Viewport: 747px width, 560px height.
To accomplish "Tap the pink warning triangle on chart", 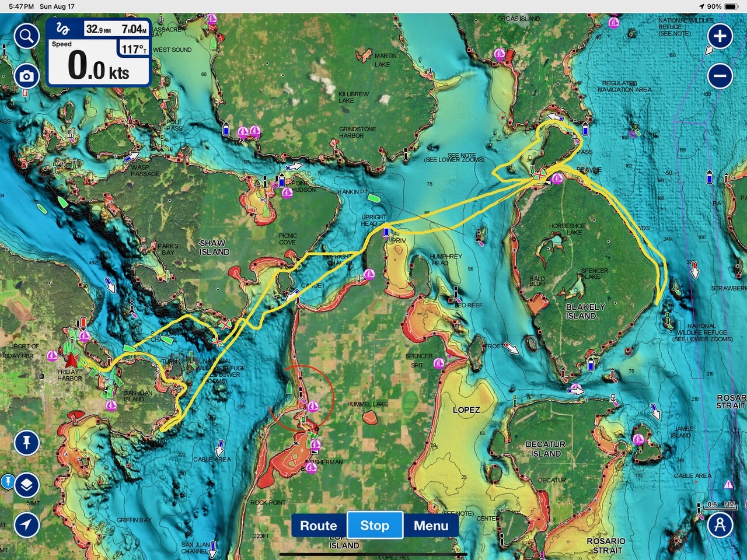I will pyautogui.click(x=728, y=484).
